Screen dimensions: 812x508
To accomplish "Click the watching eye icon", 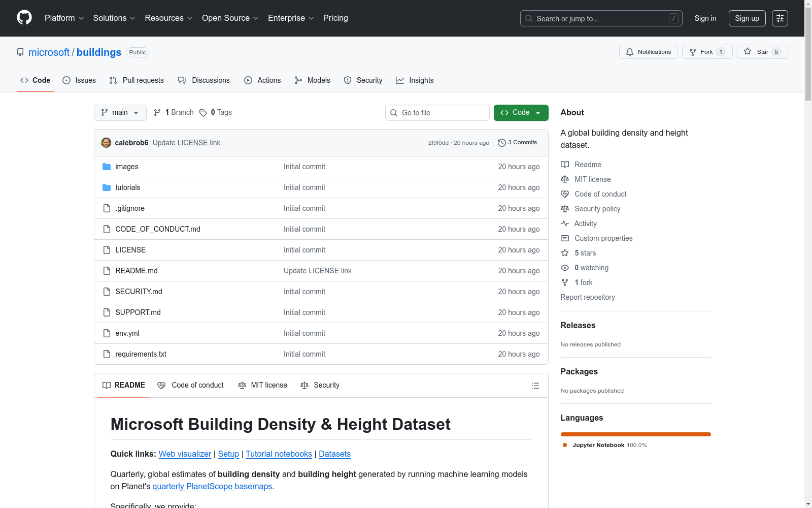I will pos(565,268).
